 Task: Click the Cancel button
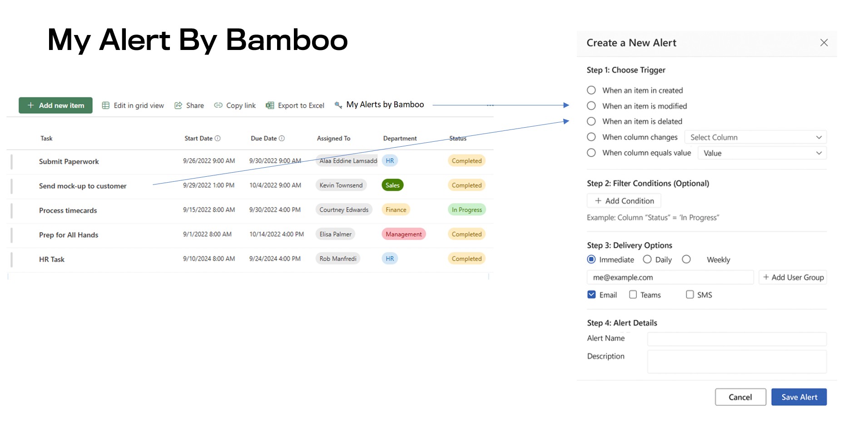(x=740, y=397)
